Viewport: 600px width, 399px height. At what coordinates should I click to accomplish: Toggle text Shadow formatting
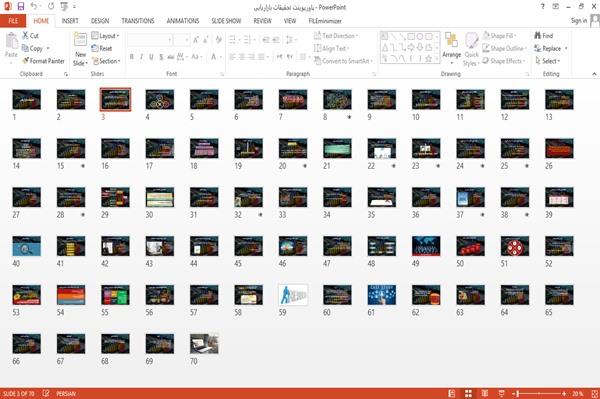point(161,57)
